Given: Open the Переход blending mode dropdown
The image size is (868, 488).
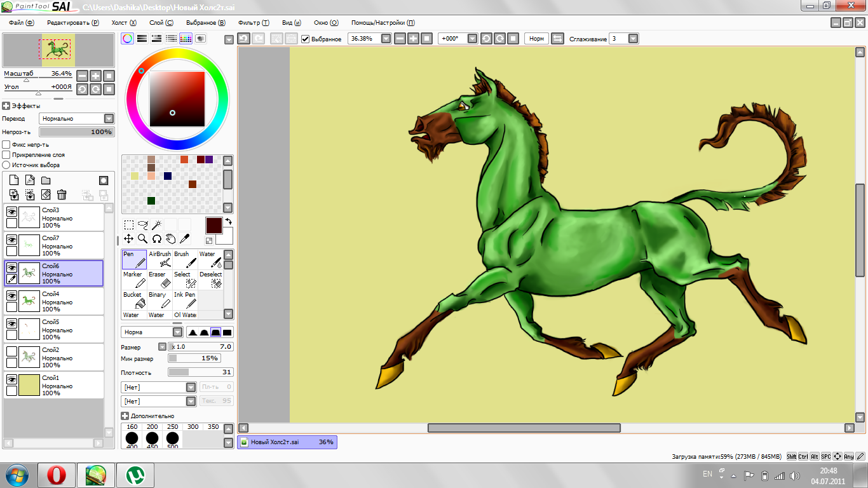Looking at the screenshot, I should pos(109,119).
